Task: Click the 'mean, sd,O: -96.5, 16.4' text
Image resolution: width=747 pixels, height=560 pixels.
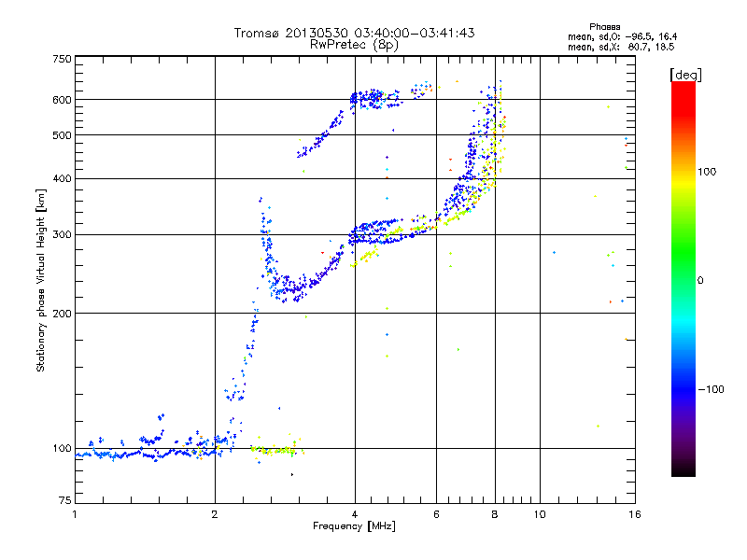Action: [622, 36]
